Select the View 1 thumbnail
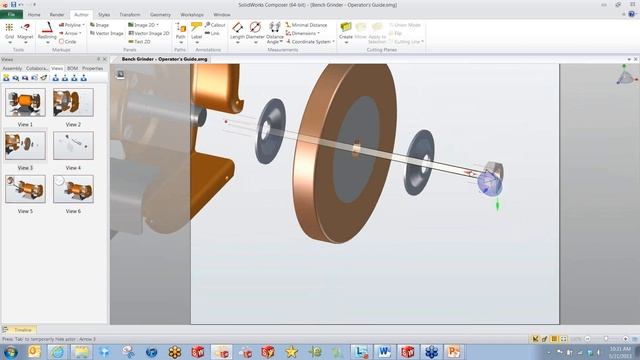Screen dimensions: 640x360 [25, 102]
